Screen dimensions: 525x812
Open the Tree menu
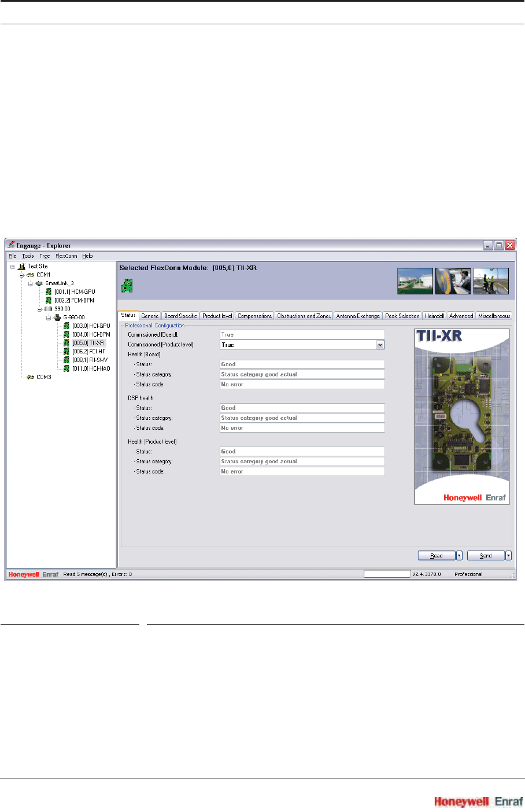45,256
